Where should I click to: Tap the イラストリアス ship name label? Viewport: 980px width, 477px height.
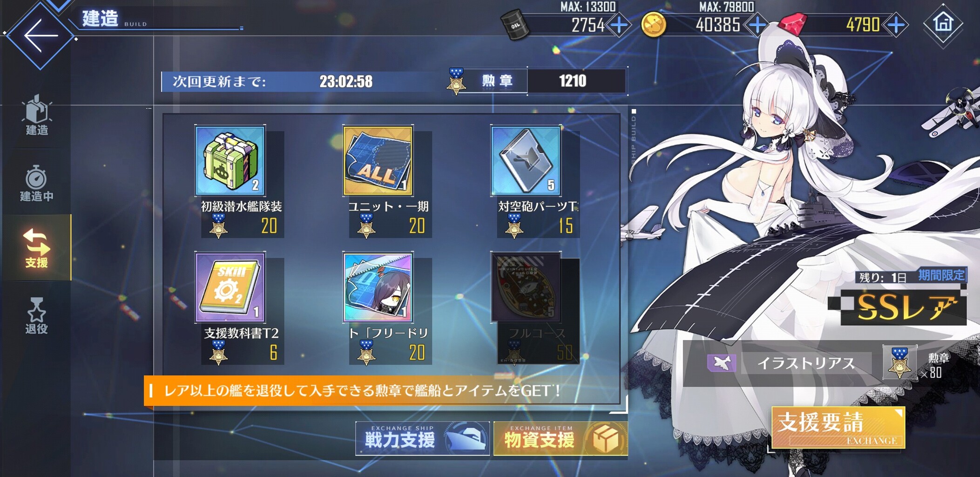[806, 363]
